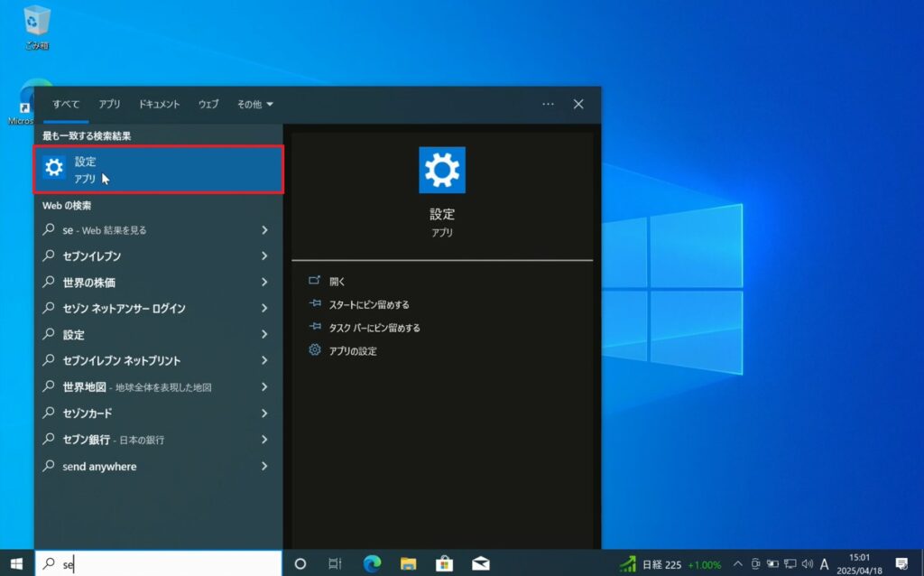The image size is (924, 576).
Task: Expand the send anywhere result chevron
Action: pos(264,467)
